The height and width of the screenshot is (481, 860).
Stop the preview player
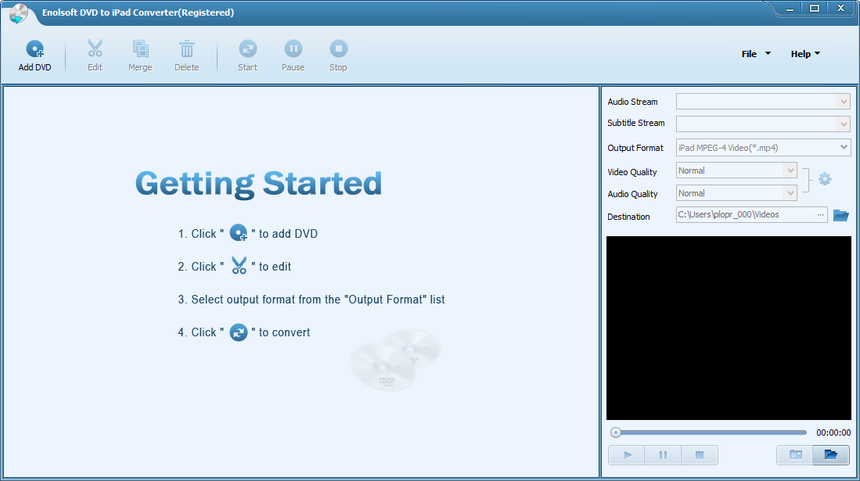(699, 455)
